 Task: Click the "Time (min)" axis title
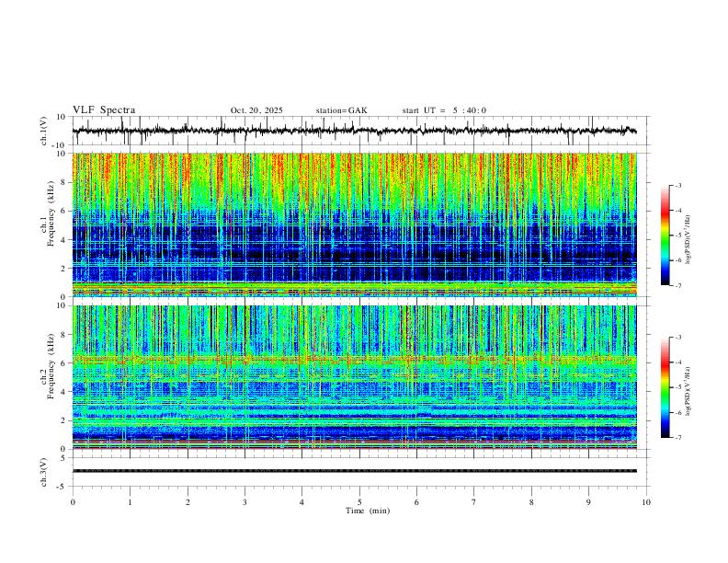(368, 511)
